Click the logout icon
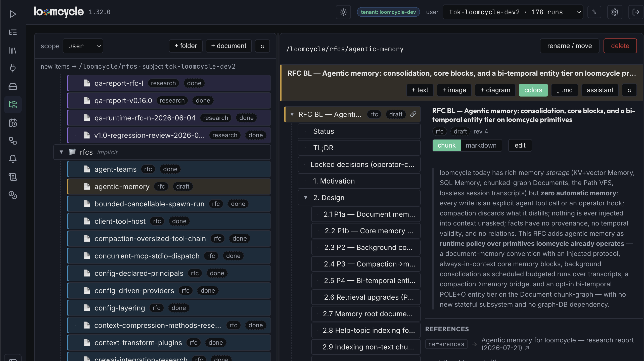The height and width of the screenshot is (361, 644). point(636,12)
